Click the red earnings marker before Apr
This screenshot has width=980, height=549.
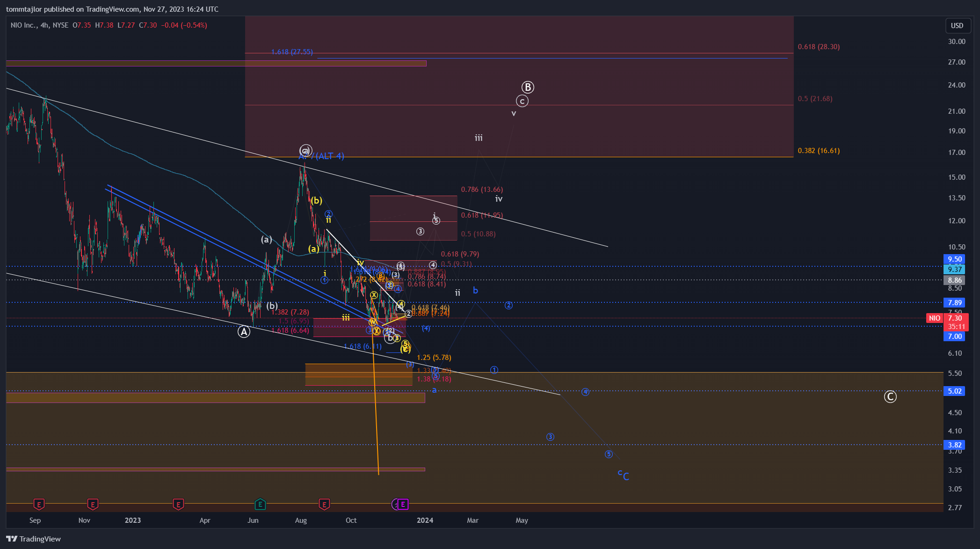tap(178, 504)
